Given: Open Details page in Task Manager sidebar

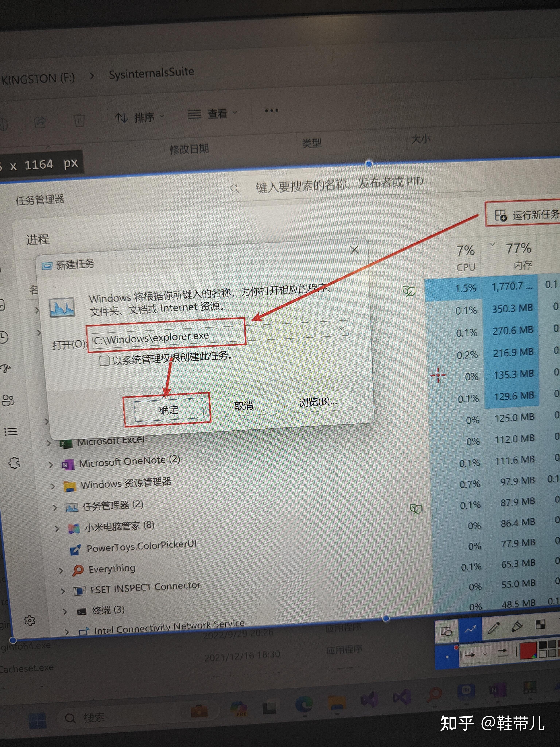Looking at the screenshot, I should pyautogui.click(x=10, y=431).
